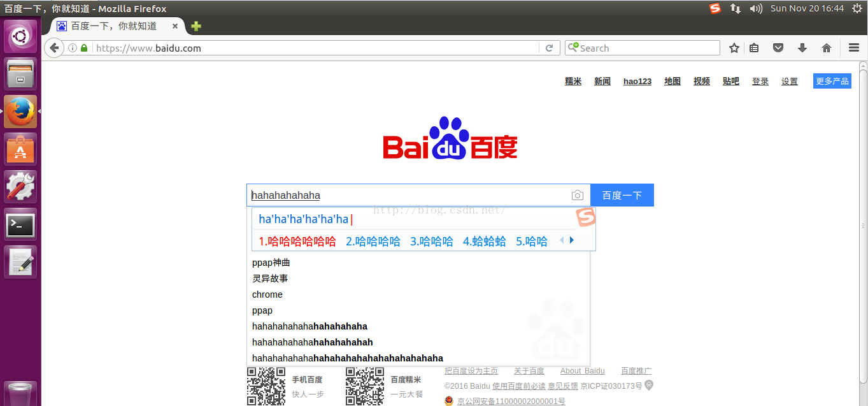
Task: Open 视频 navigation link
Action: [702, 81]
